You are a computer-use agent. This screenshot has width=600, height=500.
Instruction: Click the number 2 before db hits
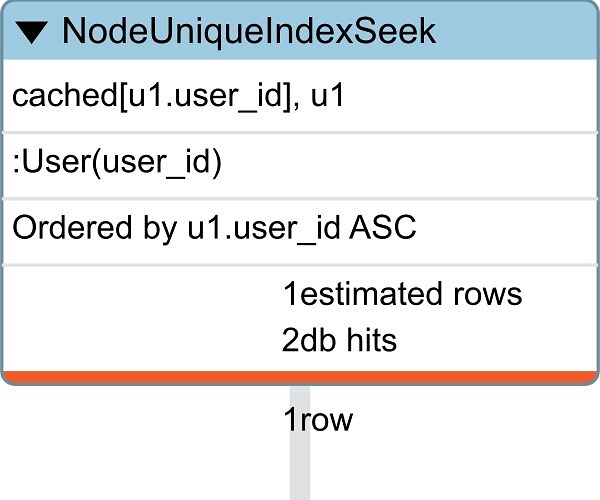[289, 340]
